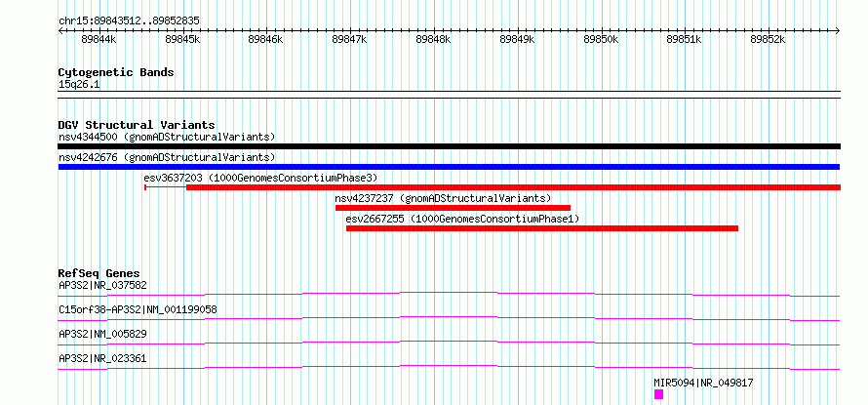Open the nsv4344500 variant label
This screenshot has height=405, width=868.
pyautogui.click(x=167, y=137)
